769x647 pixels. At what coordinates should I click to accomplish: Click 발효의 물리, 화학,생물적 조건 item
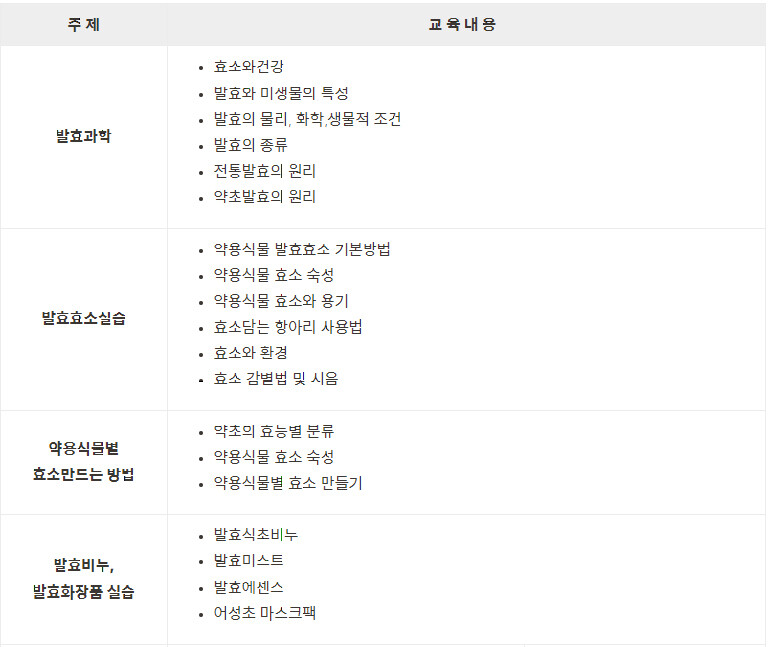pos(307,119)
